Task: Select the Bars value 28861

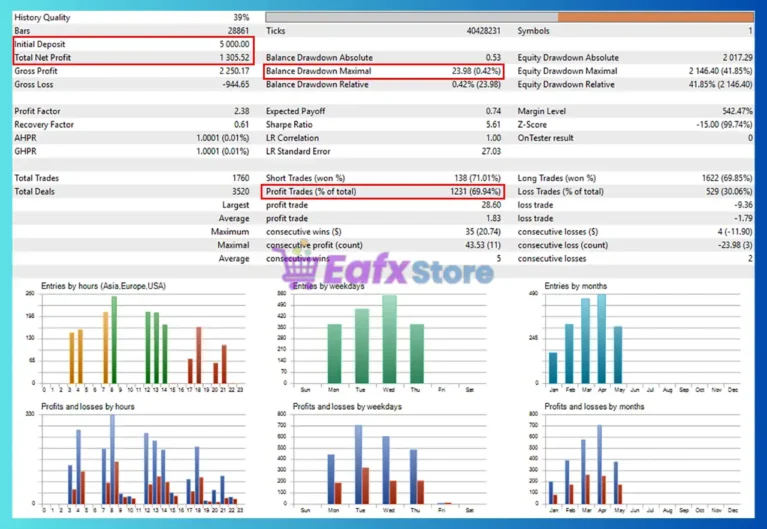Action: click(x=238, y=31)
